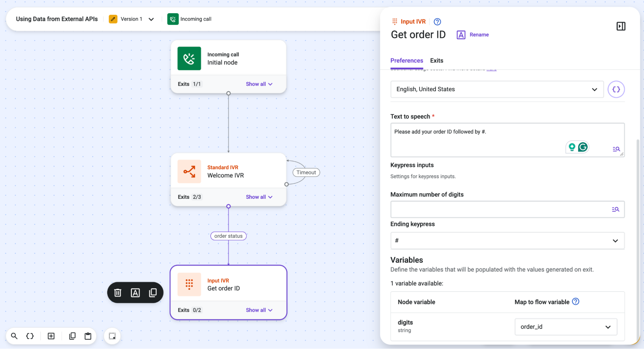This screenshot has width=644, height=349.
Task: Click the green lightbulb suggestion icon
Action: click(572, 147)
